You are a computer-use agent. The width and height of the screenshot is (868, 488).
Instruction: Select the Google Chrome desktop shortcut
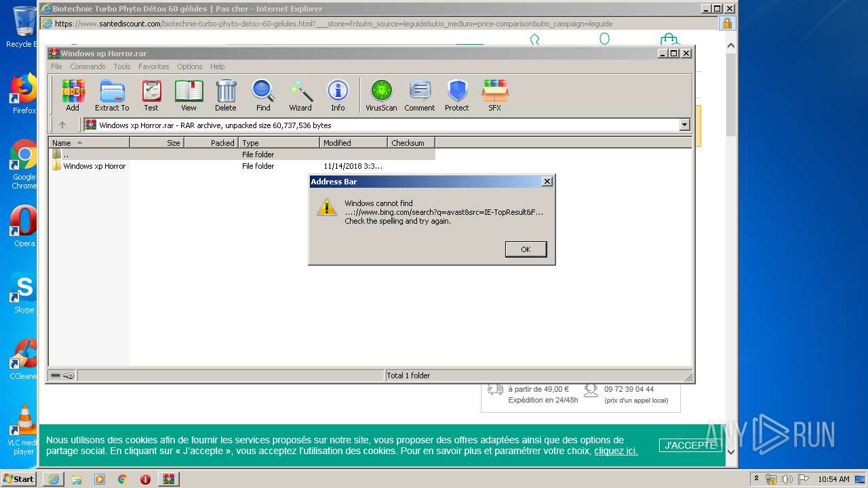pyautogui.click(x=24, y=165)
